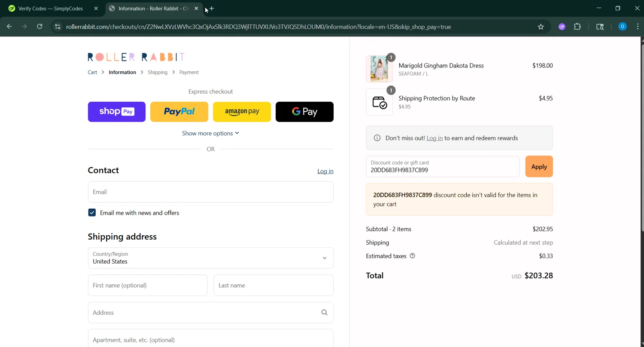
Task: Click the browser forward arrow
Action: tap(24, 27)
